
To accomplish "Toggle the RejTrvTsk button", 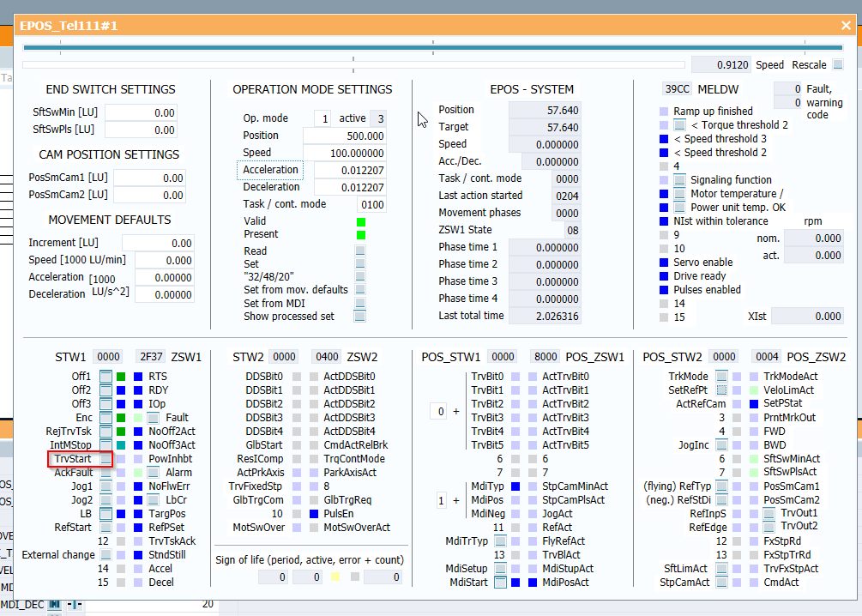I will coord(105,432).
